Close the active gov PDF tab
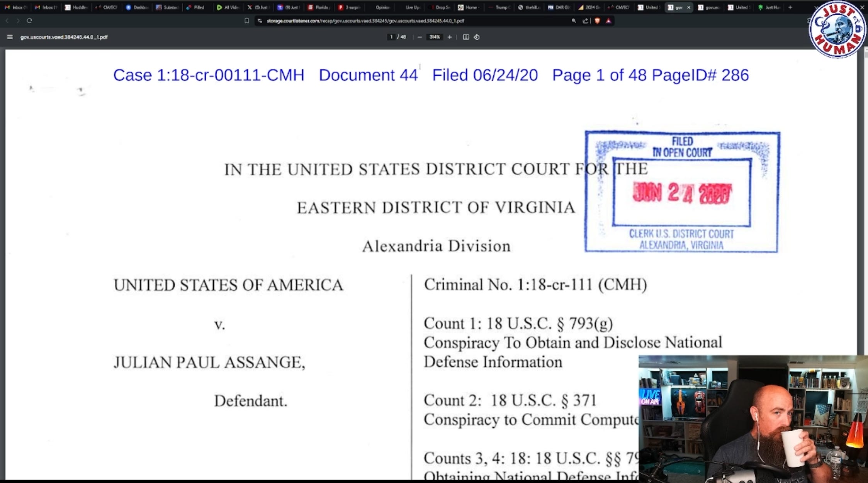This screenshot has height=483, width=868. coord(688,7)
